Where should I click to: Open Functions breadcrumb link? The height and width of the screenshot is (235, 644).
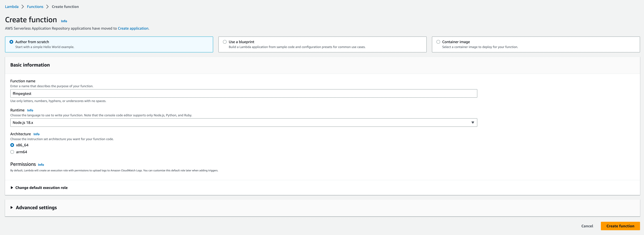35,7
